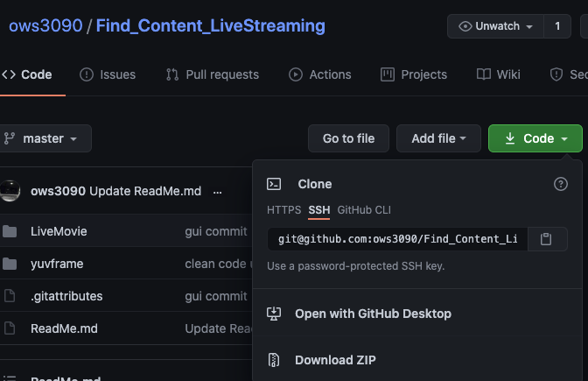The height and width of the screenshot is (381, 588).
Task: Copy the SSH clone URL with clipboard icon
Action: pyautogui.click(x=546, y=239)
